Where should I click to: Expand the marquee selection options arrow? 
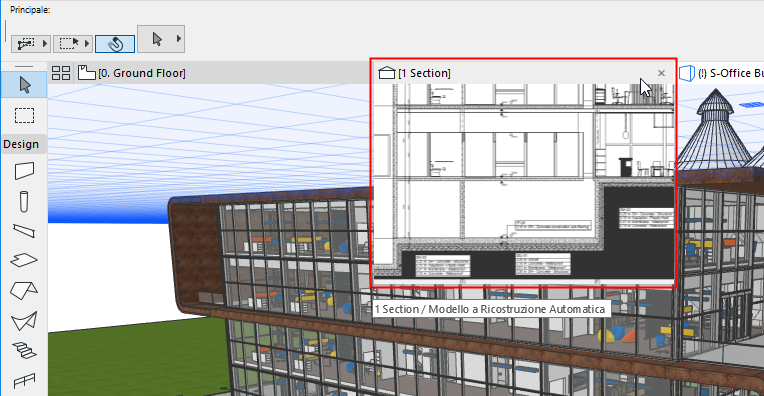click(x=88, y=44)
